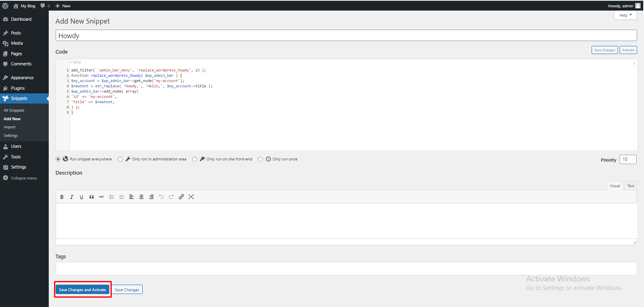The height and width of the screenshot is (307, 644).
Task: Click the Media library icon
Action: [6, 43]
